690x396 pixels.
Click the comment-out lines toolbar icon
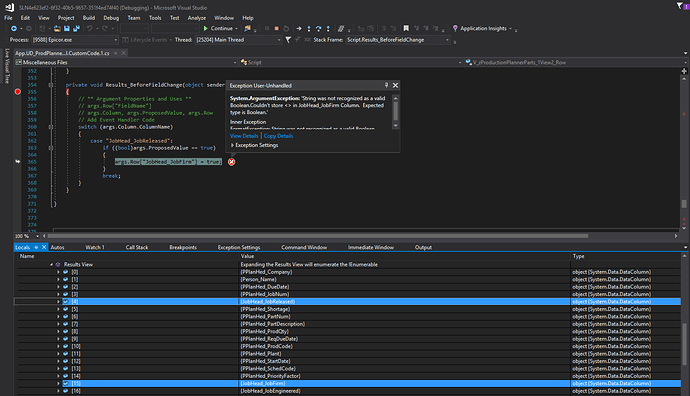pos(341,29)
